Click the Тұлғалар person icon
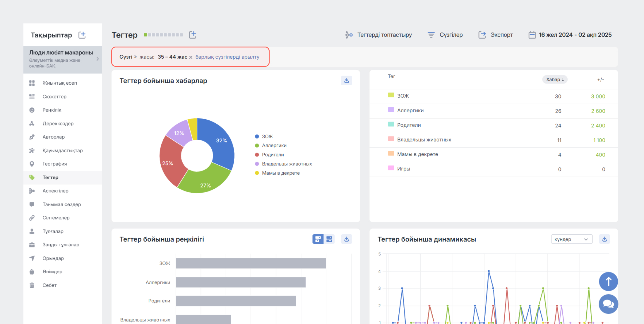Image resolution: width=644 pixels, height=324 pixels. pyautogui.click(x=32, y=231)
